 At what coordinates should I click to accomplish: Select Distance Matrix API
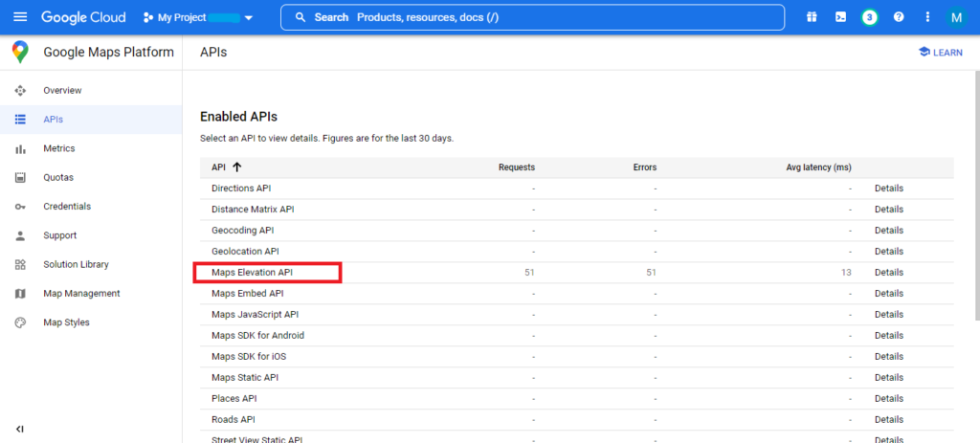tap(253, 210)
